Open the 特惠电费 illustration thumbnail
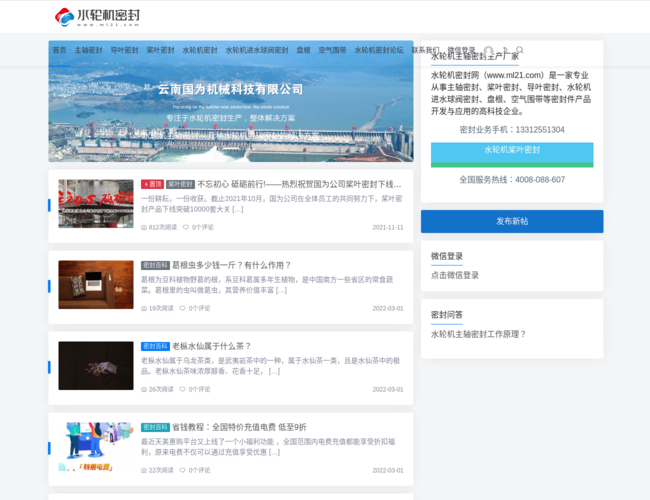 (x=96, y=447)
